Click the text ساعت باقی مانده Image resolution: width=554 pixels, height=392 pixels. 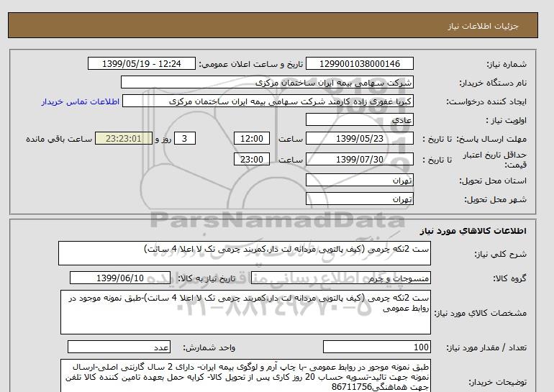pyautogui.click(x=59, y=139)
